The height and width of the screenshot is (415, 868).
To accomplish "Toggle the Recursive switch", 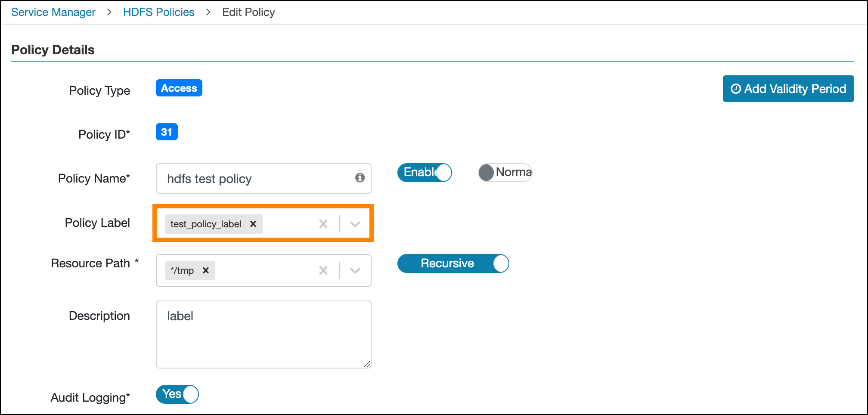I will point(453,263).
